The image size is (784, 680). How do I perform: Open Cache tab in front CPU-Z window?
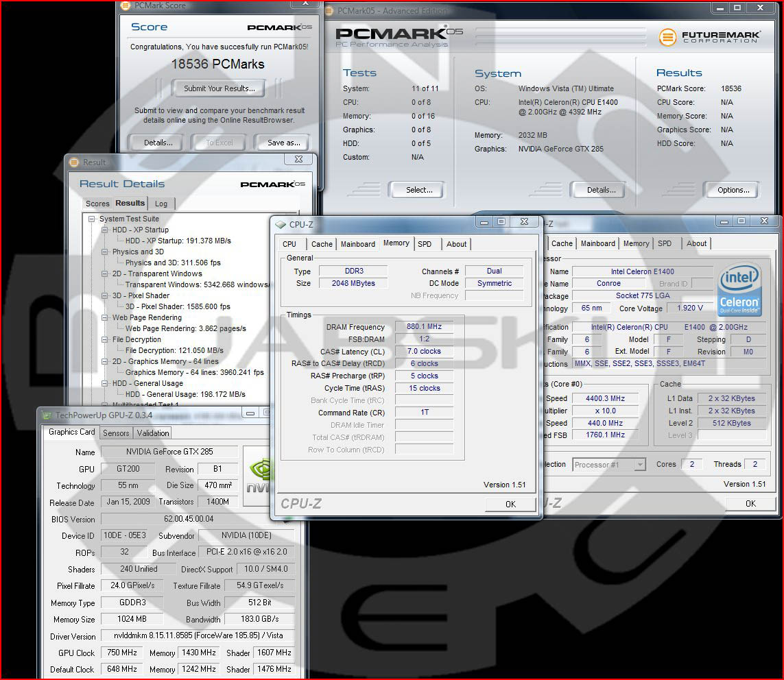[x=322, y=244]
